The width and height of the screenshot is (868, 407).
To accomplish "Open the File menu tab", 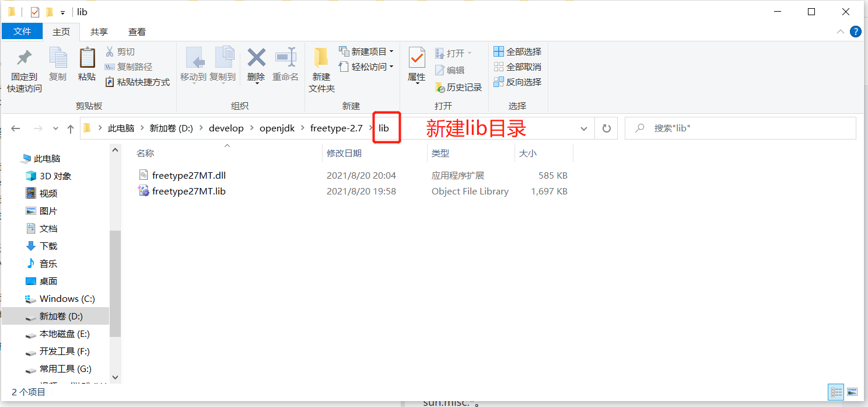I will pos(22,32).
